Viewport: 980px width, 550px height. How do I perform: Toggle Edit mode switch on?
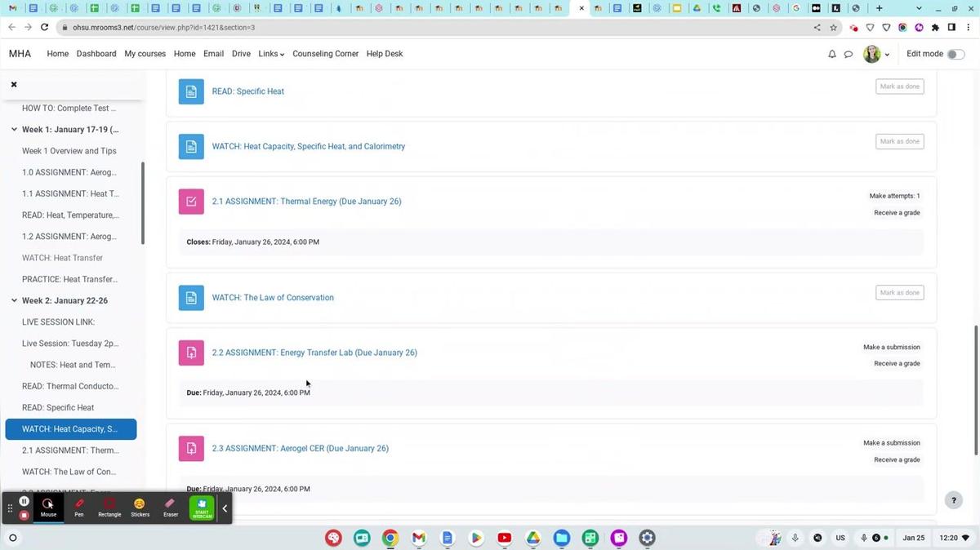pyautogui.click(x=955, y=54)
